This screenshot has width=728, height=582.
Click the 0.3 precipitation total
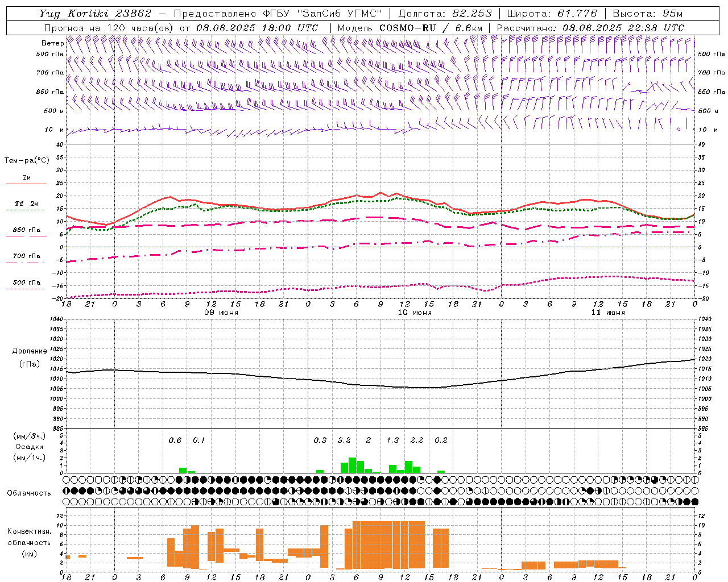click(x=320, y=440)
